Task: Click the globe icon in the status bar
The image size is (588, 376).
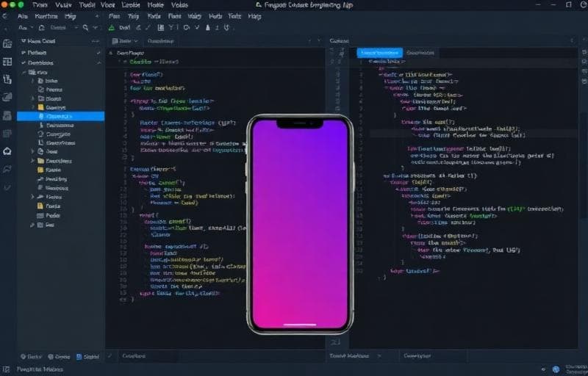Action: click(556, 369)
